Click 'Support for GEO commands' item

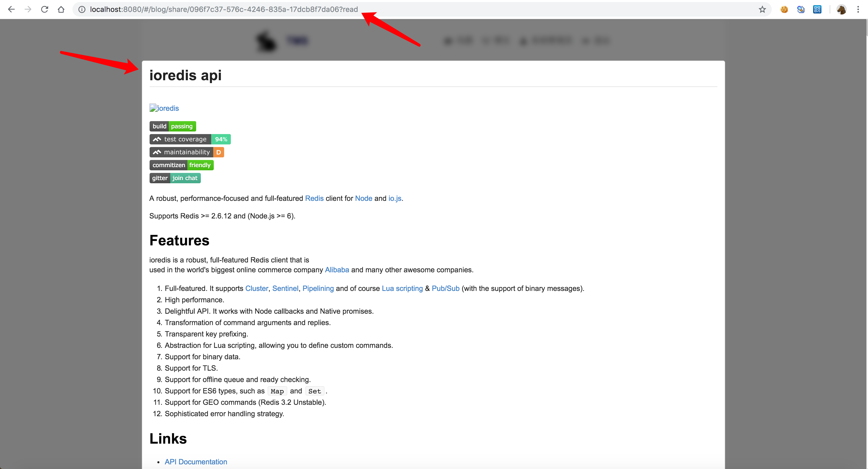(245, 402)
